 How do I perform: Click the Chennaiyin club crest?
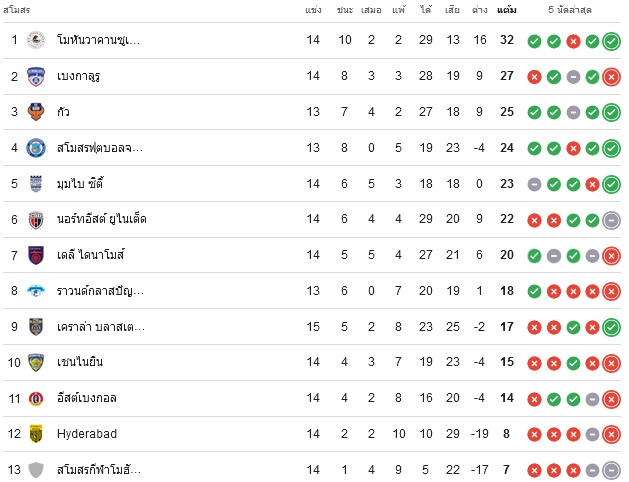(36, 363)
